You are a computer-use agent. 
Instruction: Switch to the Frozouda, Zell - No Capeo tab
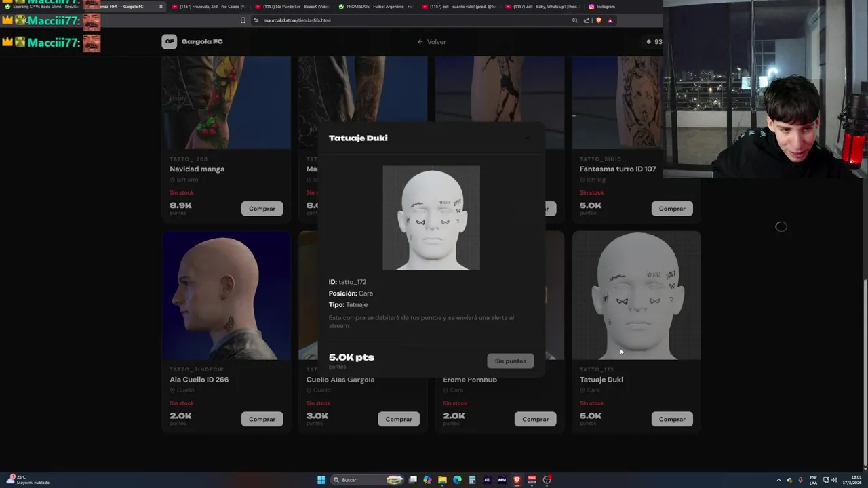tap(208, 7)
